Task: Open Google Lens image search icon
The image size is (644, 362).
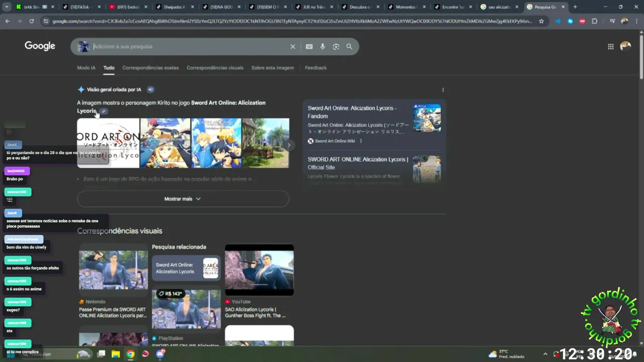Action: coord(336,46)
